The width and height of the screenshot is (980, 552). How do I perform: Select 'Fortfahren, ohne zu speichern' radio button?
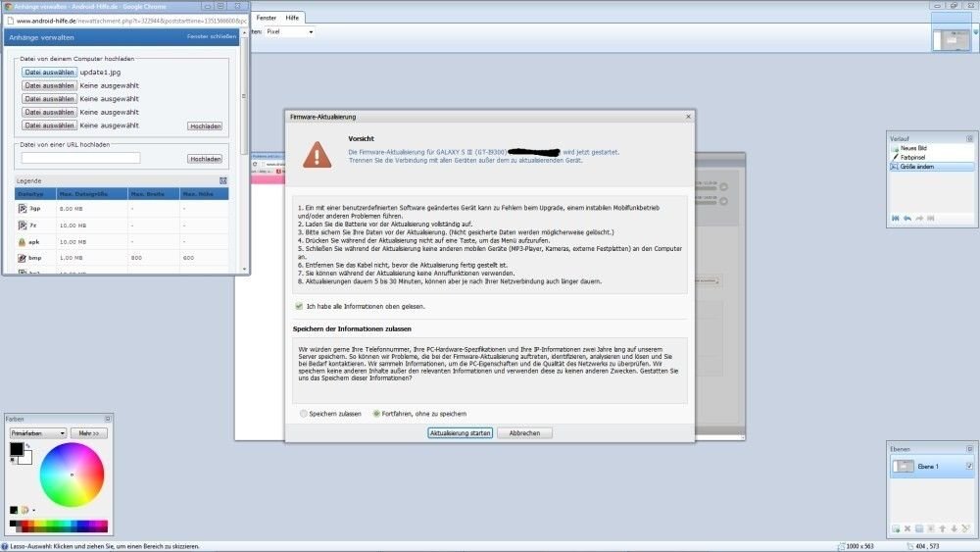[376, 414]
